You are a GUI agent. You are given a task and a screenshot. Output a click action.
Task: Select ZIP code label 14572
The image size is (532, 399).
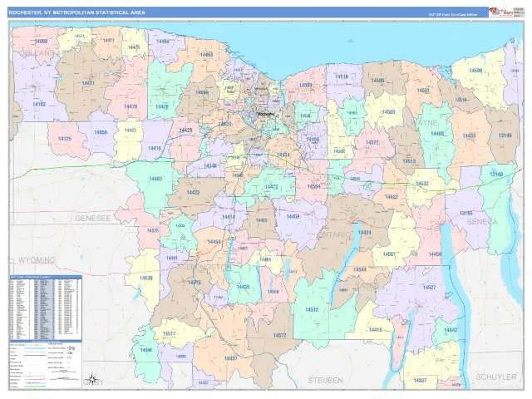[x=279, y=336]
